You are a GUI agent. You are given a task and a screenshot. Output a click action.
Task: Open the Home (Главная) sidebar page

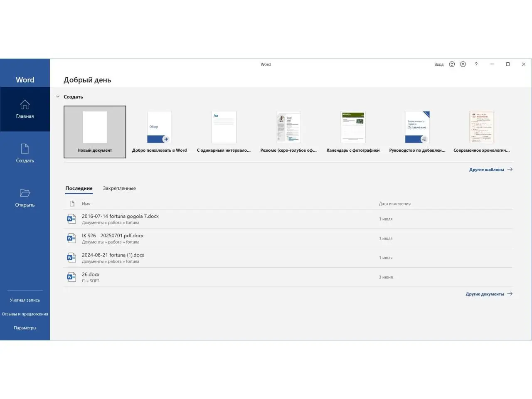point(25,109)
